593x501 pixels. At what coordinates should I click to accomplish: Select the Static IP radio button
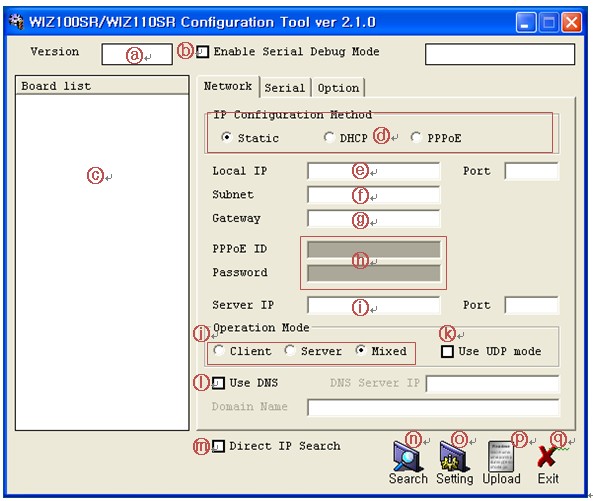pyautogui.click(x=226, y=137)
